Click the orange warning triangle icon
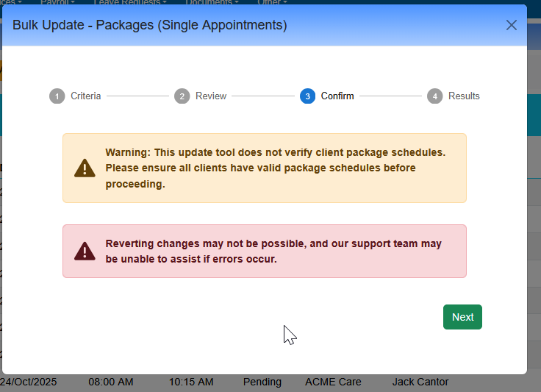Screen dimensions: 541x392 [x=85, y=168]
